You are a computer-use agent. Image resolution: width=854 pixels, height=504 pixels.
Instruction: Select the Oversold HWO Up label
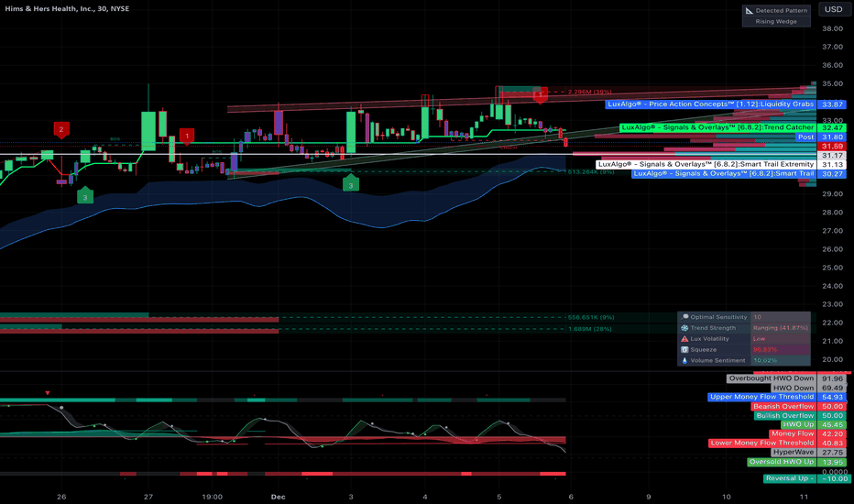(782, 462)
